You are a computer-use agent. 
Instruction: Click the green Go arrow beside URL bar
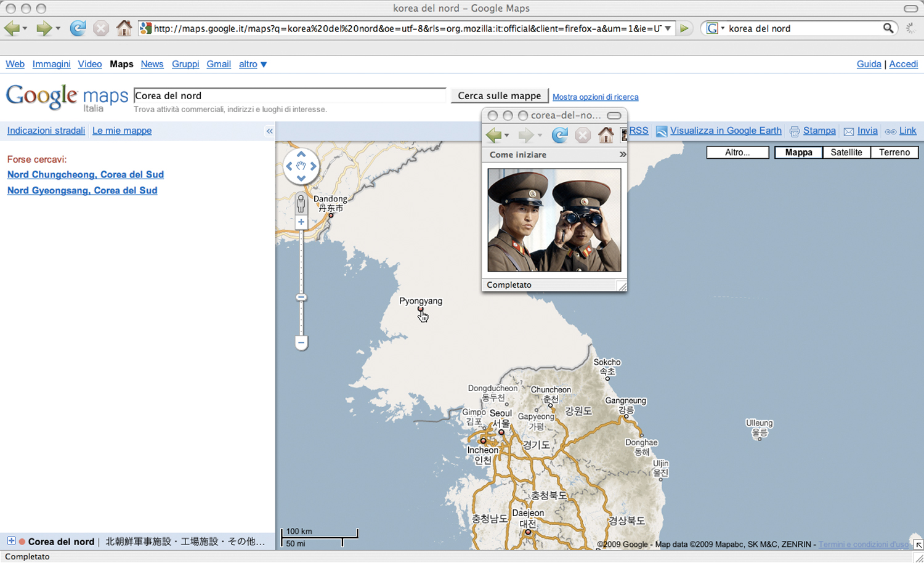(x=684, y=28)
